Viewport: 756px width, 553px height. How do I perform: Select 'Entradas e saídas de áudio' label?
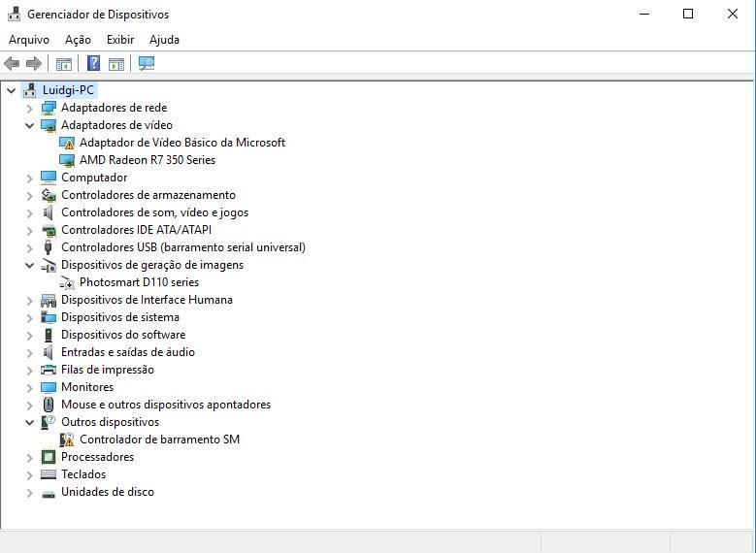tap(128, 352)
